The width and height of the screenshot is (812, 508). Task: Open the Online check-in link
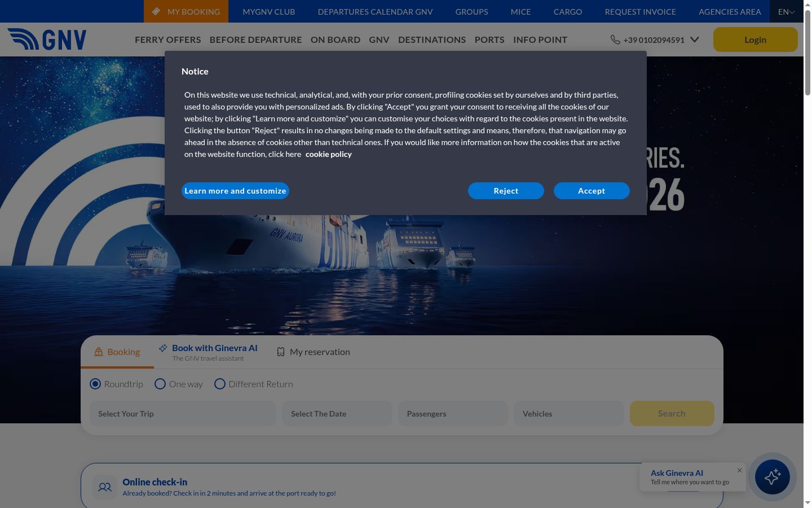155,482
